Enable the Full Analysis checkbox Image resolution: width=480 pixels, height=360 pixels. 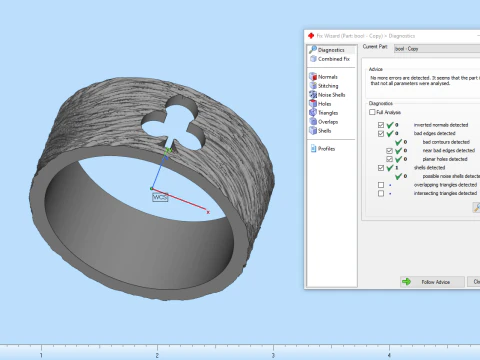tap(372, 112)
